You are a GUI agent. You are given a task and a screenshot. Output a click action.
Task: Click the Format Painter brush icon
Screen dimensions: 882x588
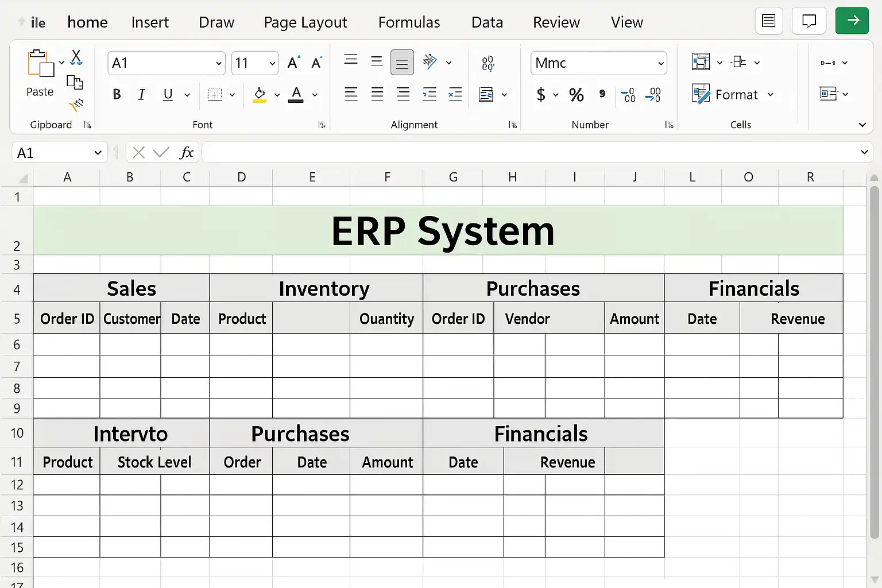pyautogui.click(x=76, y=105)
